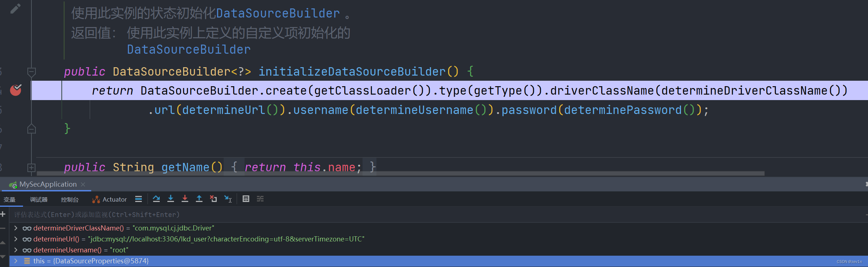Select the this = {DataSourceProperties@5874} row
The height and width of the screenshot is (267, 868).
click(439, 261)
